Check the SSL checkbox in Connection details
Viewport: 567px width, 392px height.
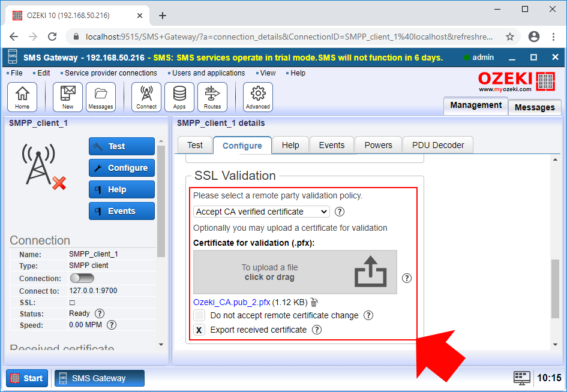72,303
